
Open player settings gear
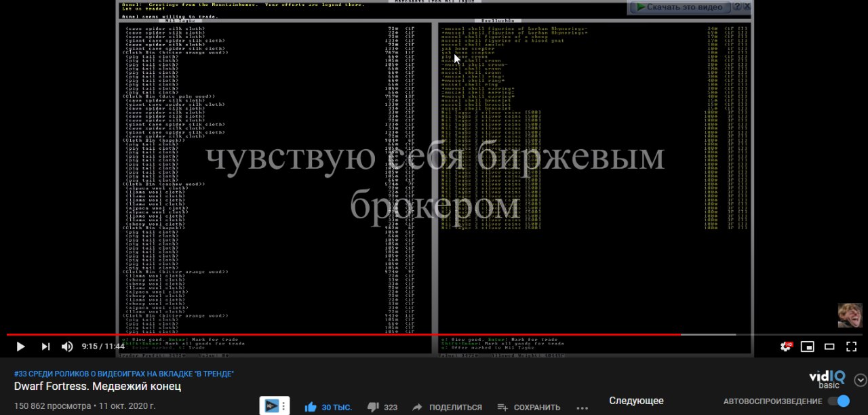click(786, 347)
